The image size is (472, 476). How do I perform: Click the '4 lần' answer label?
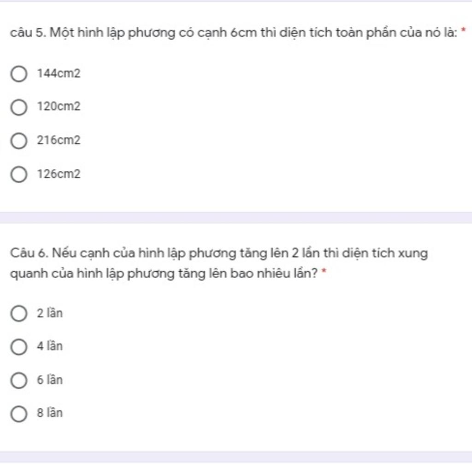(x=50, y=346)
